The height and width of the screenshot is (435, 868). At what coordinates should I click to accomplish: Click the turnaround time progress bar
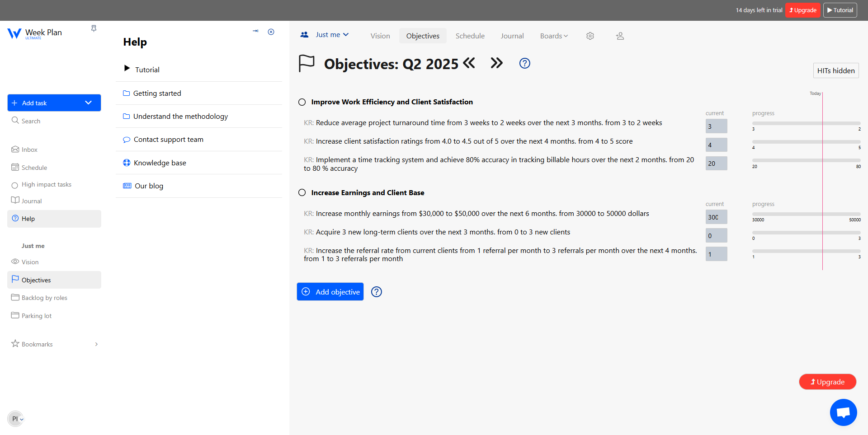[x=806, y=123]
